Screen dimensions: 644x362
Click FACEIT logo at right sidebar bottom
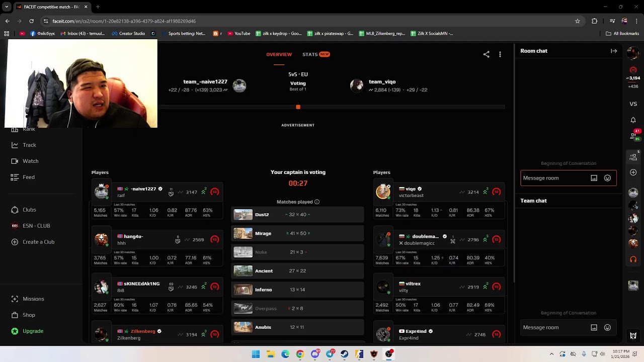(633, 336)
